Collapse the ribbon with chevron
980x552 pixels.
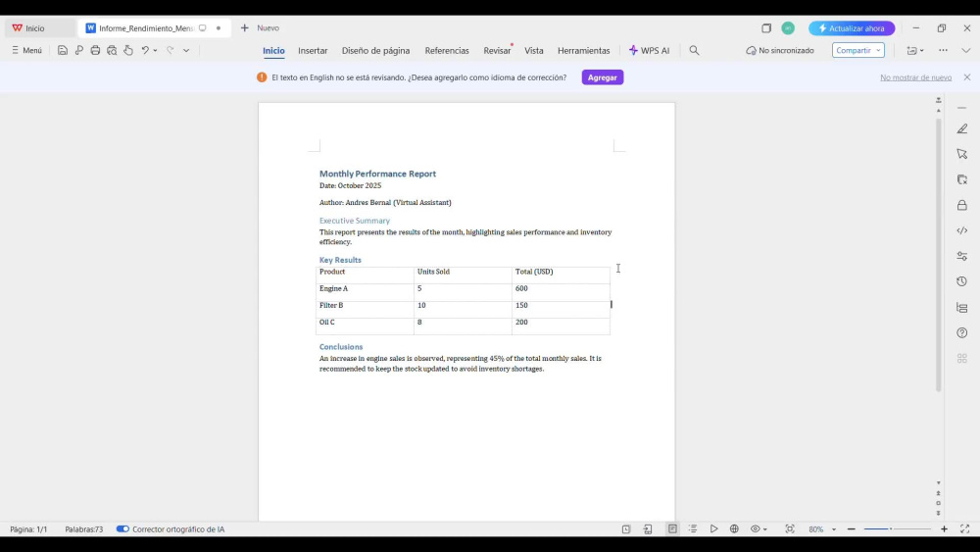(x=966, y=51)
